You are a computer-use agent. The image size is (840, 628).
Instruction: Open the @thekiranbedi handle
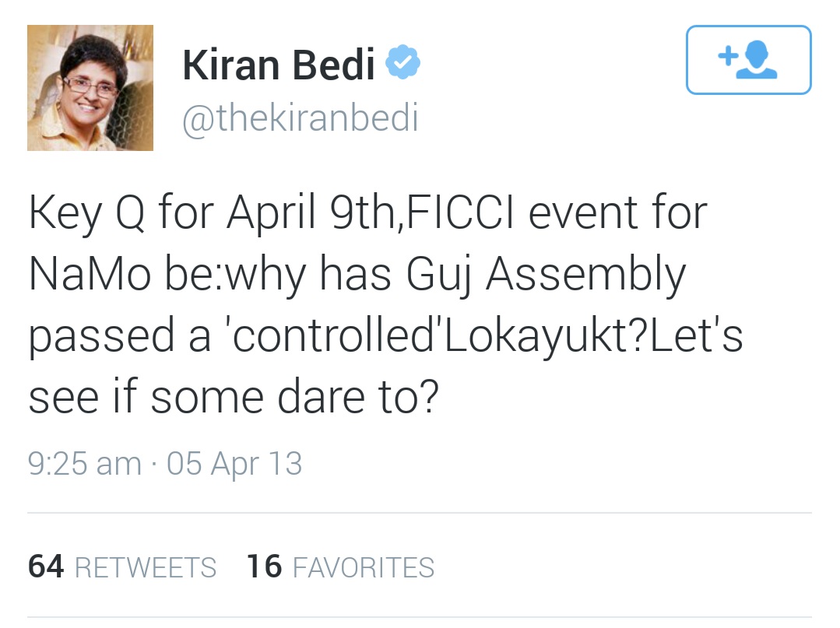tap(301, 118)
